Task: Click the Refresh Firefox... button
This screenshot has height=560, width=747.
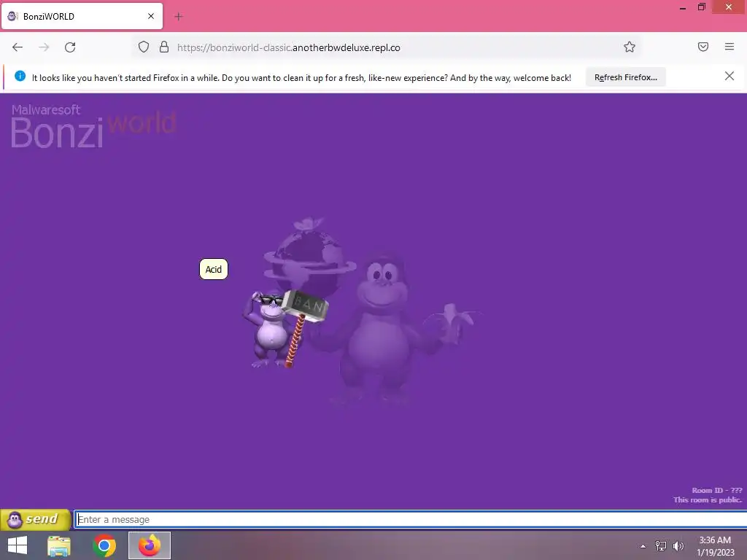Action: click(x=625, y=77)
